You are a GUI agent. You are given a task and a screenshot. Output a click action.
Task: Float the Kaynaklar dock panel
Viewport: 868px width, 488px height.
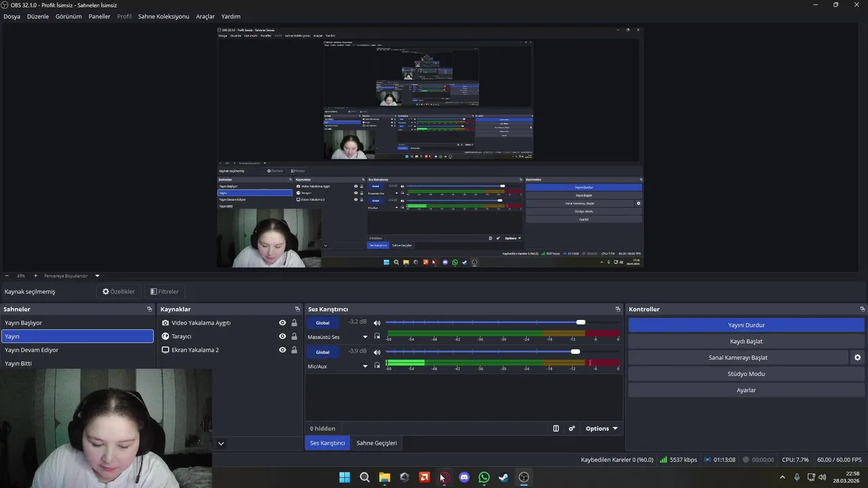point(297,309)
